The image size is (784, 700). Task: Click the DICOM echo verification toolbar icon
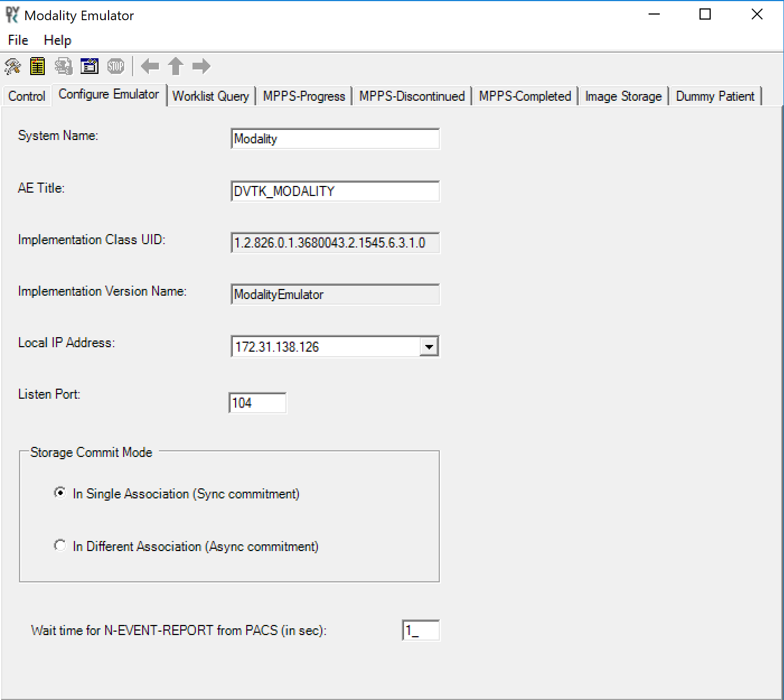click(x=63, y=66)
